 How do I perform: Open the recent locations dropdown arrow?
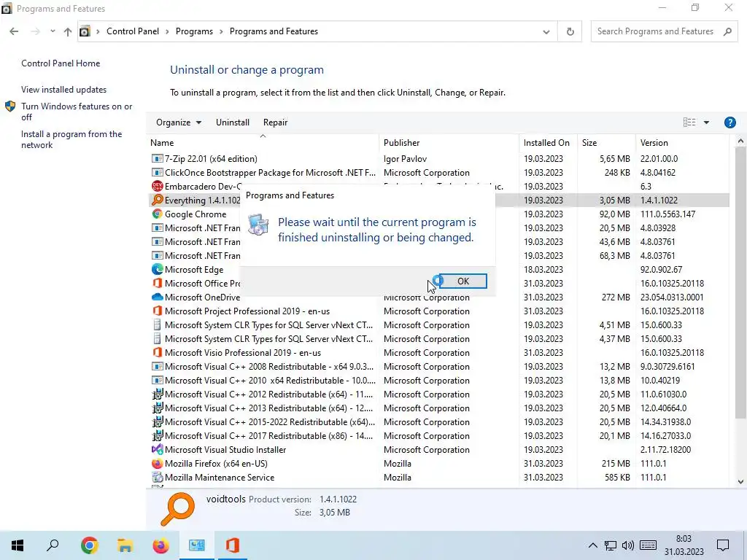(x=53, y=31)
